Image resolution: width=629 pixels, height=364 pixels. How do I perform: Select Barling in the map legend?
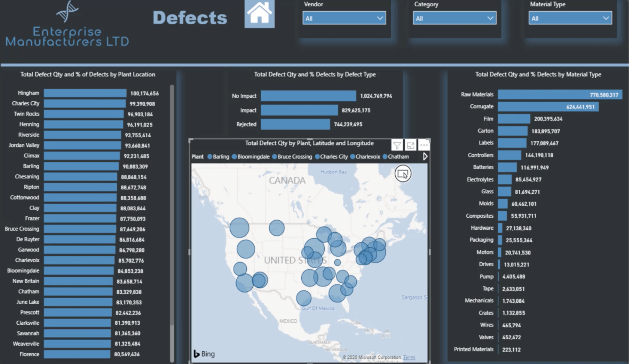[x=218, y=157]
